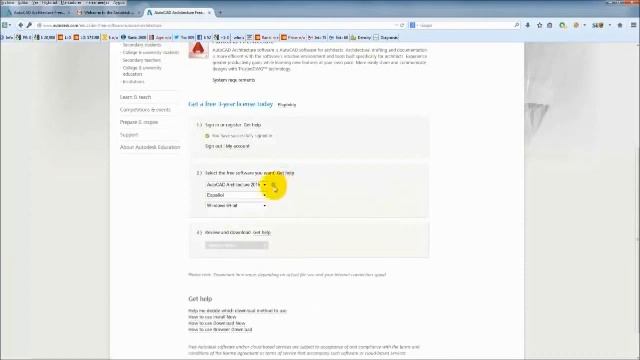Click the Sign out link

click(213, 146)
